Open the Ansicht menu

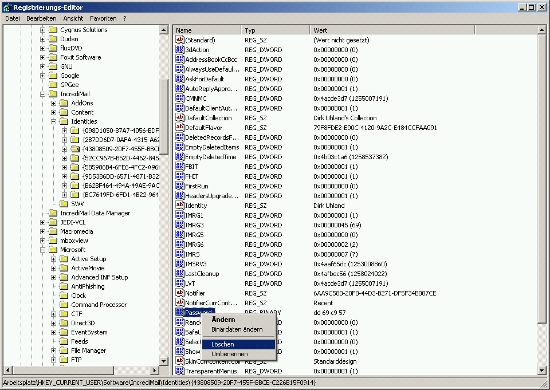(x=73, y=19)
